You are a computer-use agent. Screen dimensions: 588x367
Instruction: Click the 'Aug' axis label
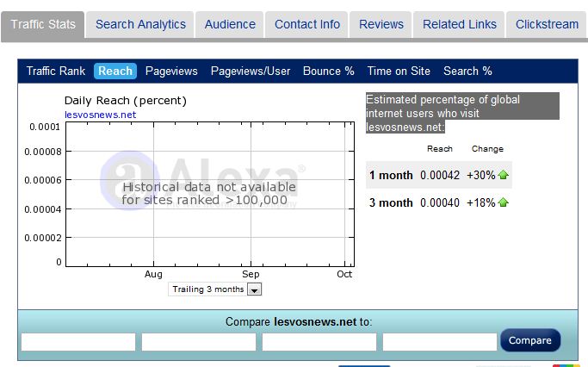tap(153, 274)
